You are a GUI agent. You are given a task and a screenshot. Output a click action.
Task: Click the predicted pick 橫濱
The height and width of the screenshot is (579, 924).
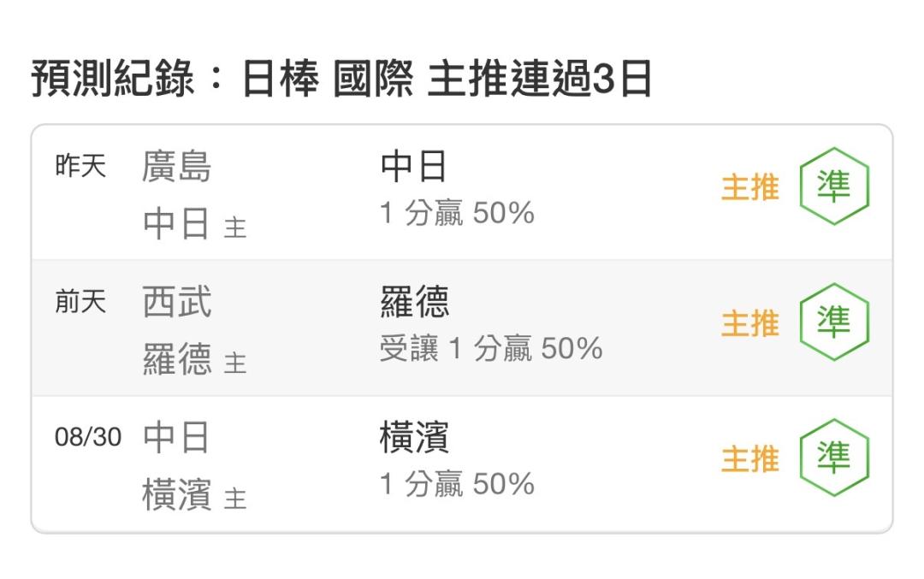click(414, 438)
